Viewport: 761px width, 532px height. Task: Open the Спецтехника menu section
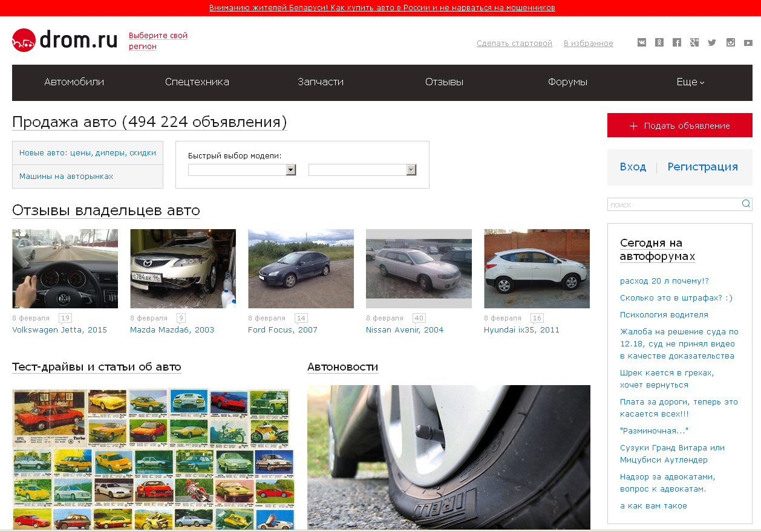tap(197, 82)
